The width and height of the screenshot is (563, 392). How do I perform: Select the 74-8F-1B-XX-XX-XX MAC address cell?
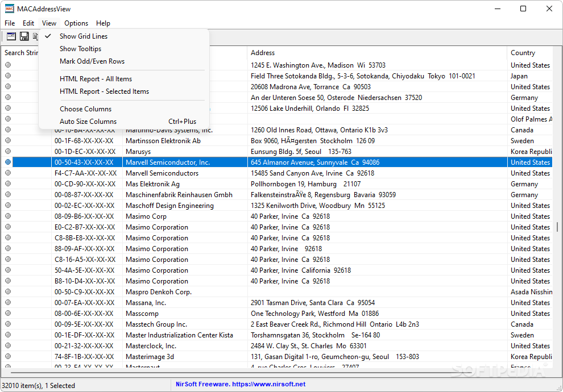click(x=86, y=357)
